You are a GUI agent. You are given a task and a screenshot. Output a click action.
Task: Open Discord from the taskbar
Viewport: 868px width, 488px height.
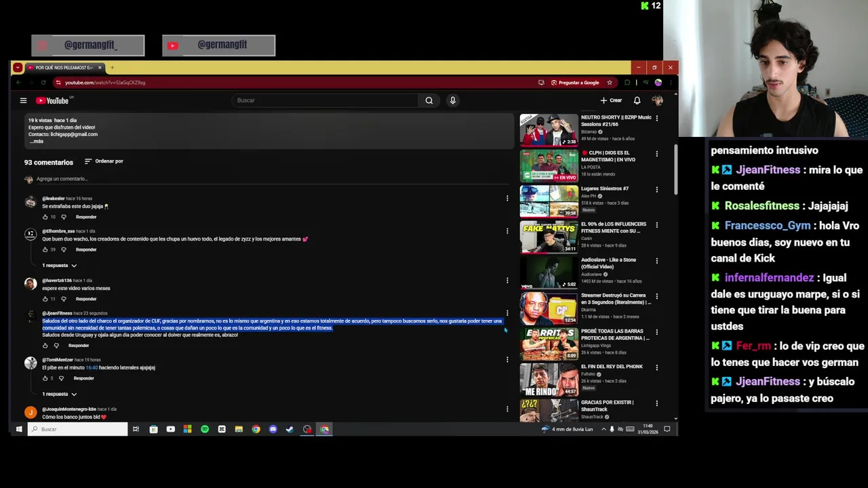click(273, 429)
